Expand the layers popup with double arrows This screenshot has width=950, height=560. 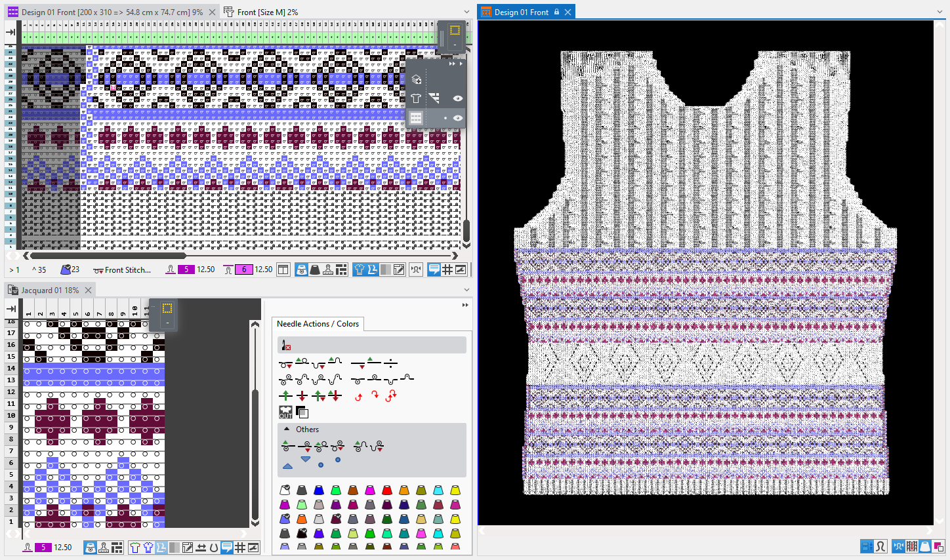452,64
